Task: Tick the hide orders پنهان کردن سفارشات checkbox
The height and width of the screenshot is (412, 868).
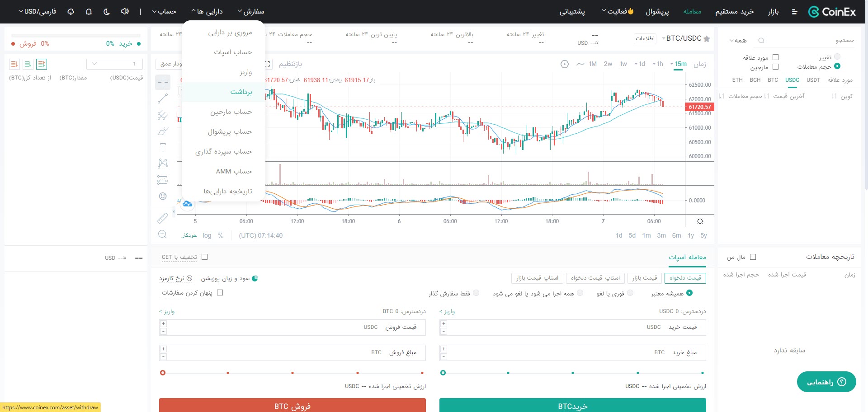Action: [x=220, y=293]
